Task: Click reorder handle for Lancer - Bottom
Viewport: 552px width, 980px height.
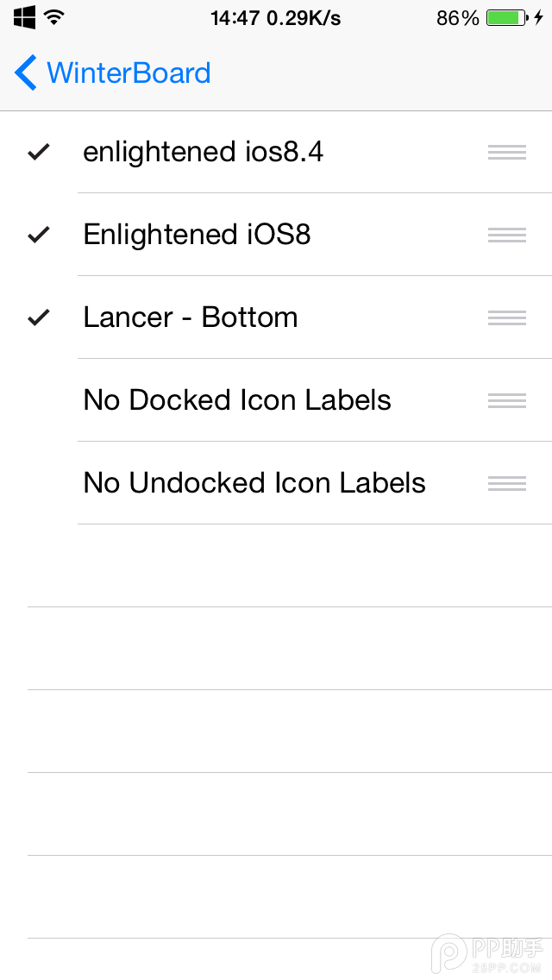Action: coord(507,318)
